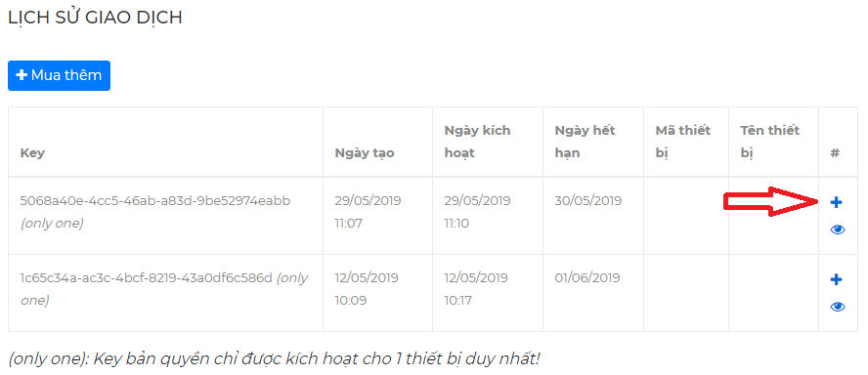The width and height of the screenshot is (868, 375).
Task: View details with eye icon for 5068a40e key
Action: click(838, 229)
